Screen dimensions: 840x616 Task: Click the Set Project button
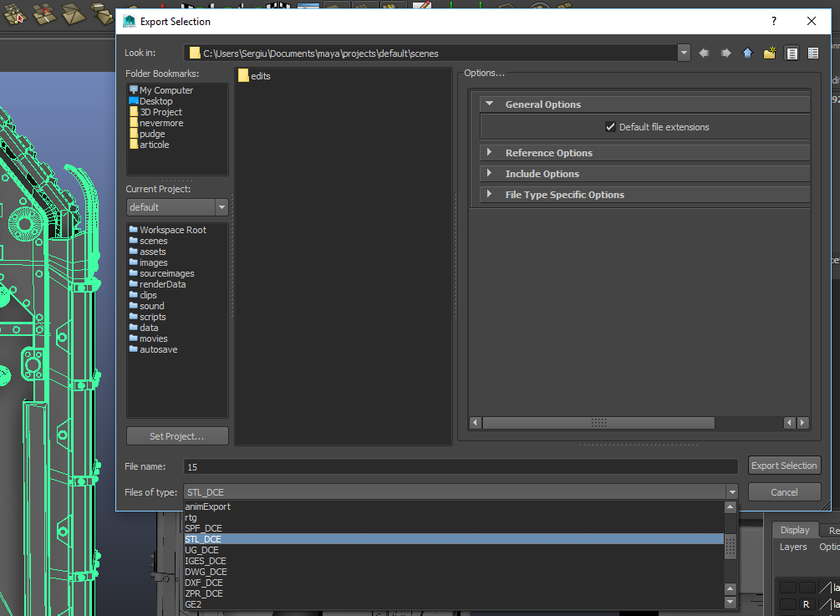[177, 435]
